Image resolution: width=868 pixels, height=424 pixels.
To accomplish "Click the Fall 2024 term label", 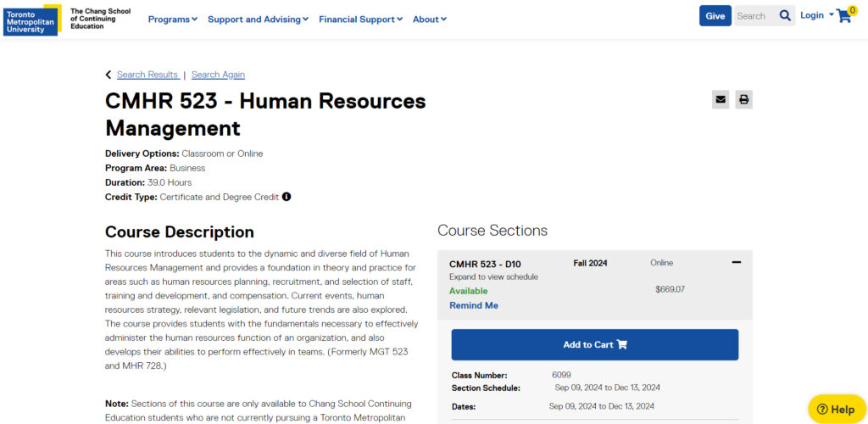I will 590,263.
